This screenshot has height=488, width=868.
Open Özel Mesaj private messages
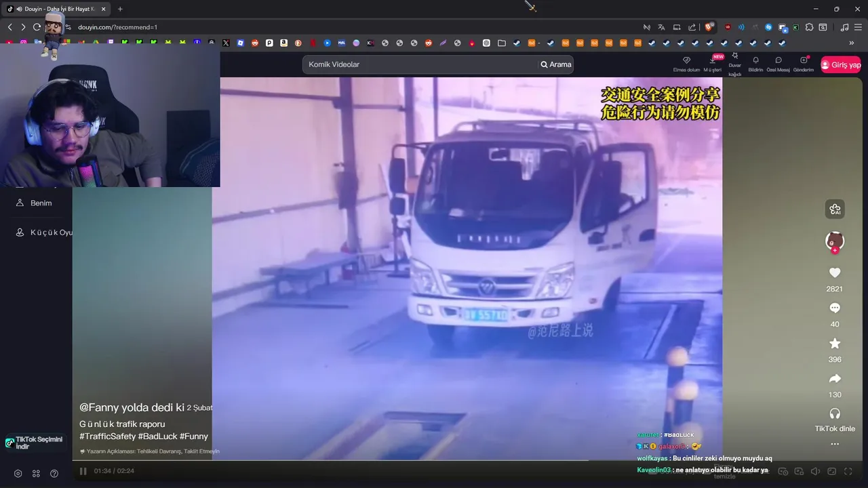coord(778,64)
